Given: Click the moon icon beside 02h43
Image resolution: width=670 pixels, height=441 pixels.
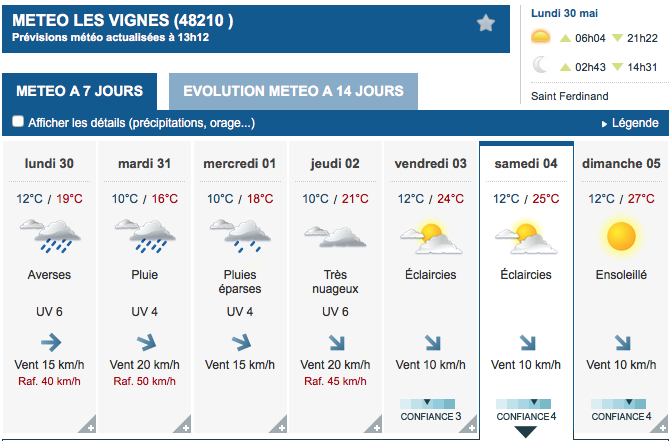Looking at the screenshot, I should point(540,65).
